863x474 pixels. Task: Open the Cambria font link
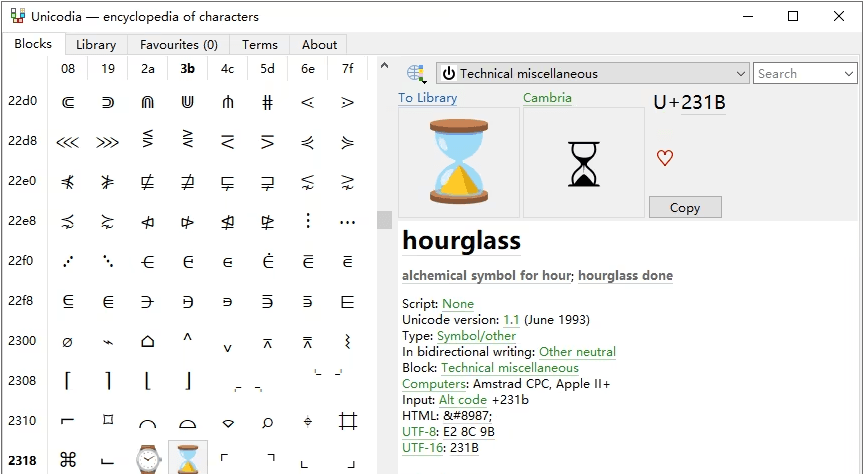[547, 98]
